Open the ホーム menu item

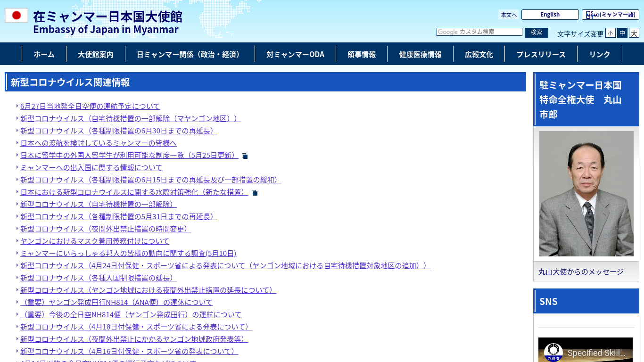[x=44, y=54]
